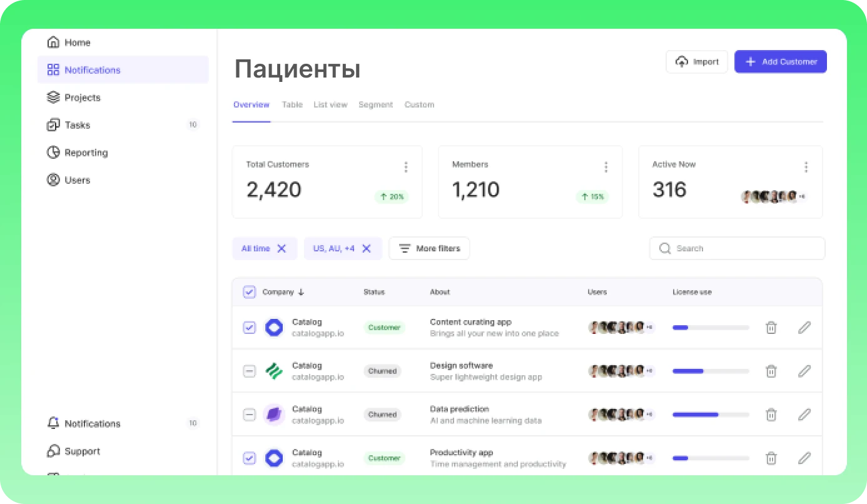
Task: Open Members card three-dot menu
Action: click(606, 167)
